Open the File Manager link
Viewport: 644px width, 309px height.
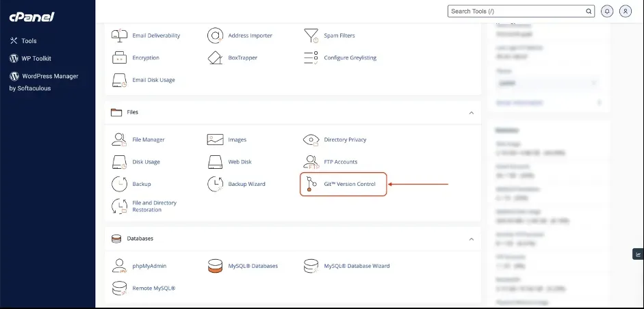149,139
